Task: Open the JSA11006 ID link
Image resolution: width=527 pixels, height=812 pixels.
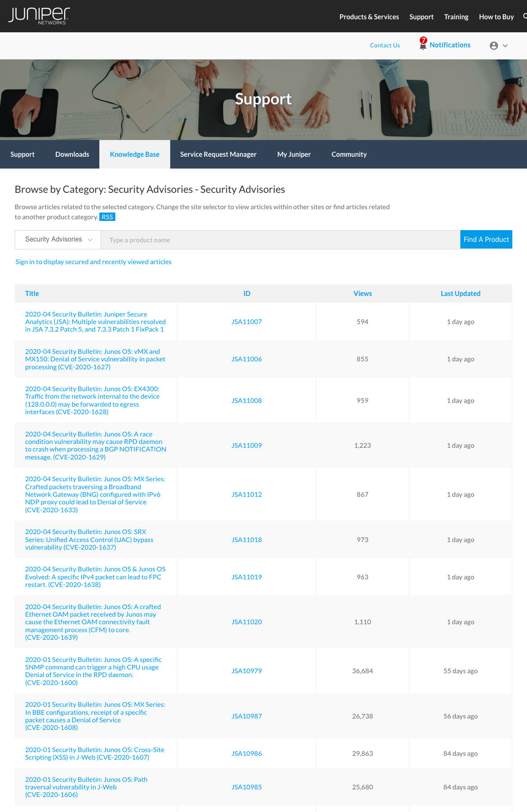Action: click(246, 359)
